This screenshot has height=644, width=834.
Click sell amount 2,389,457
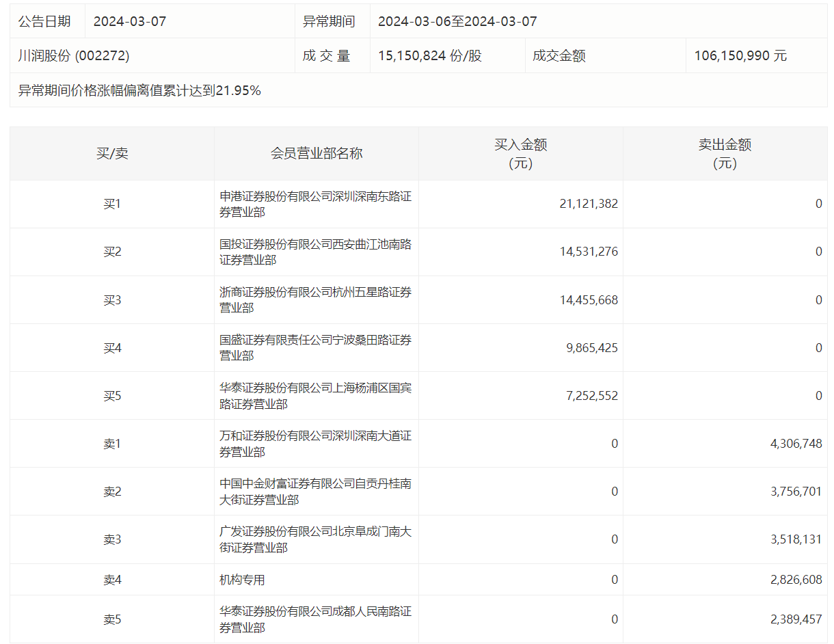pos(796,619)
